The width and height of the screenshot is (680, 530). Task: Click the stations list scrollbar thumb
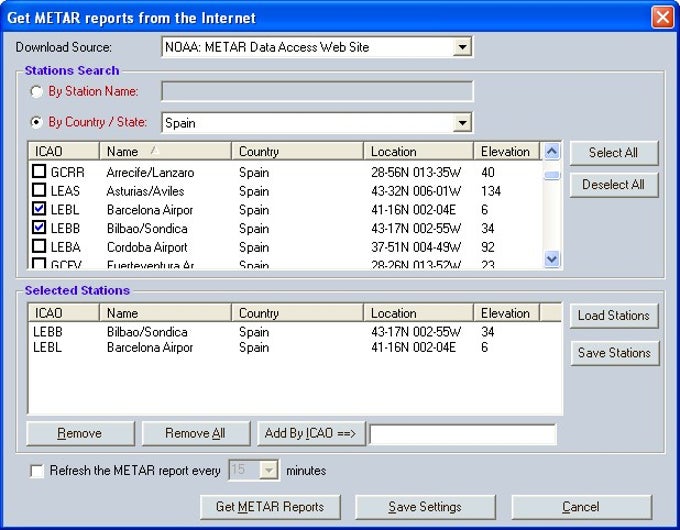pyautogui.click(x=552, y=175)
